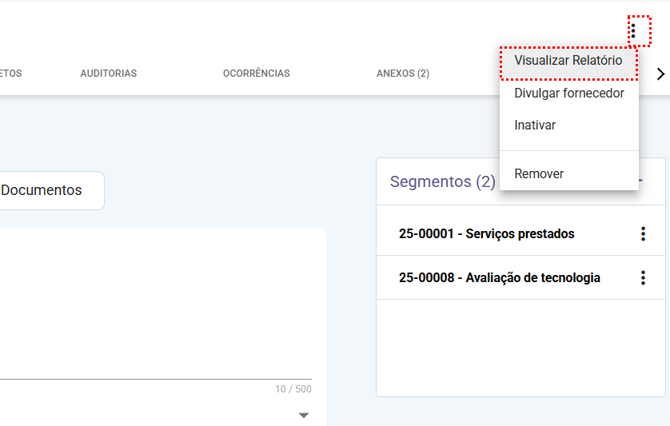Viewport: 670px width, 426px height.
Task: Select the partially visible tab ending in ETOS
Action: pyautogui.click(x=10, y=73)
